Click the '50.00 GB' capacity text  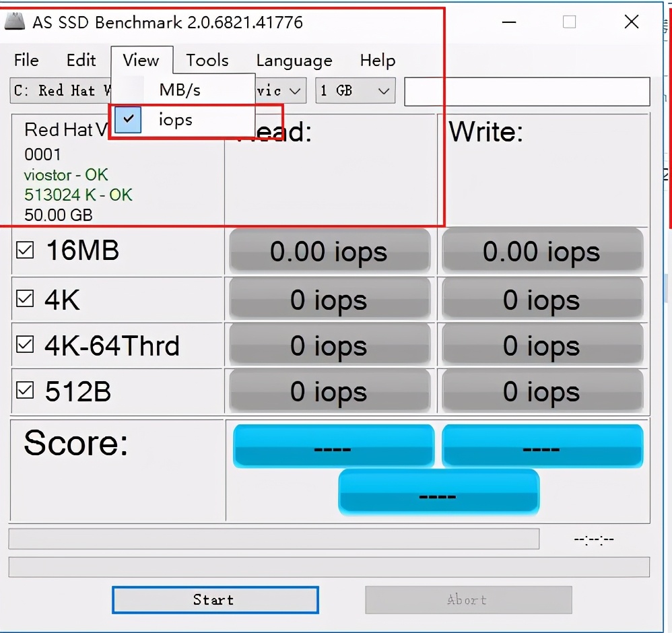click(59, 215)
